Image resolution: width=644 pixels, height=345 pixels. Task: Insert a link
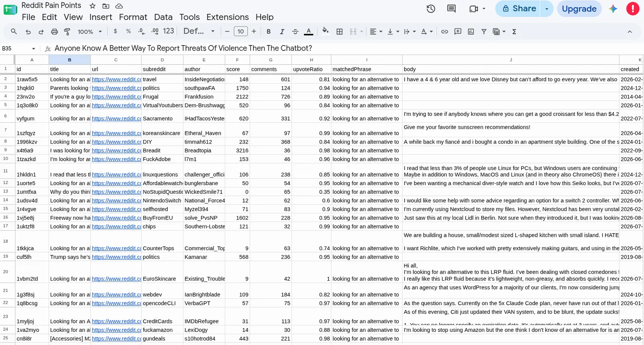click(x=444, y=31)
